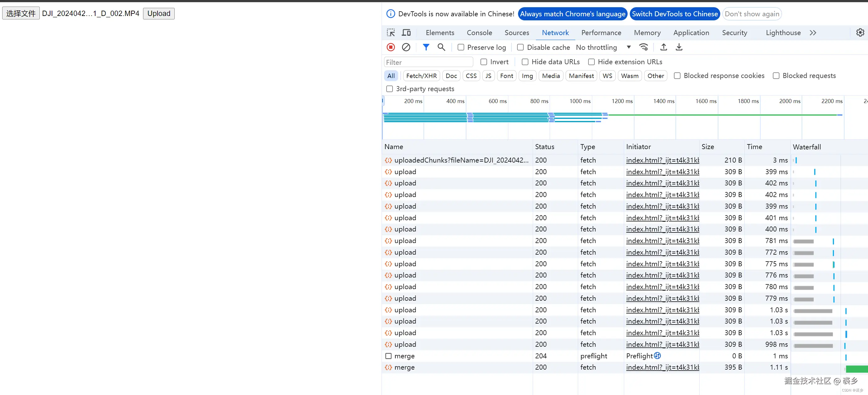Click the export HAR download arrow icon
868x395 pixels.
tap(679, 47)
